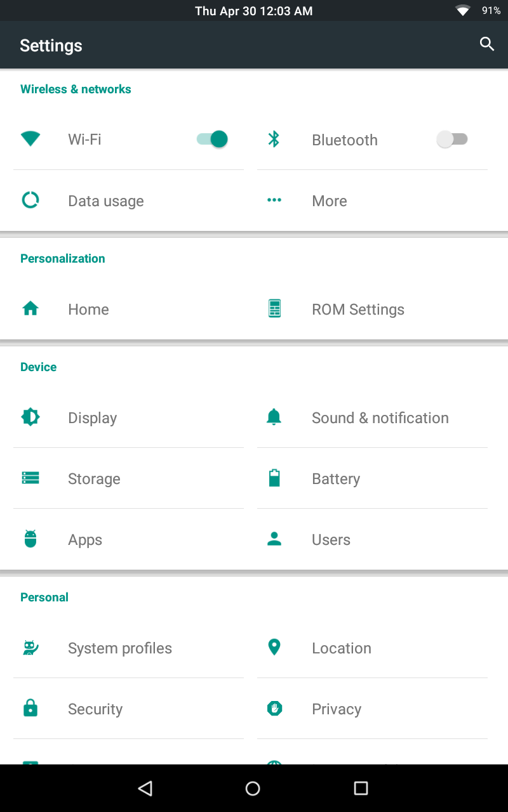
Task: Tap the Privacy hand icon
Action: coord(274,708)
